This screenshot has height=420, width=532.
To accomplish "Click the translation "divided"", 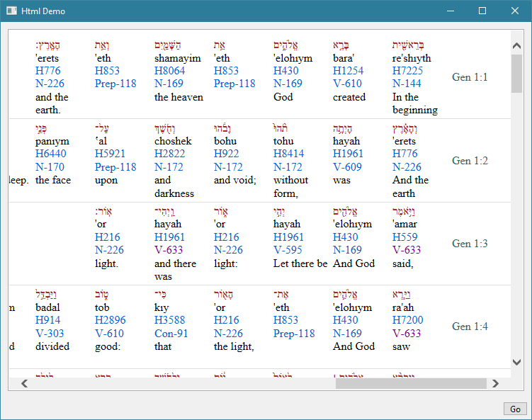I will coord(52,346).
